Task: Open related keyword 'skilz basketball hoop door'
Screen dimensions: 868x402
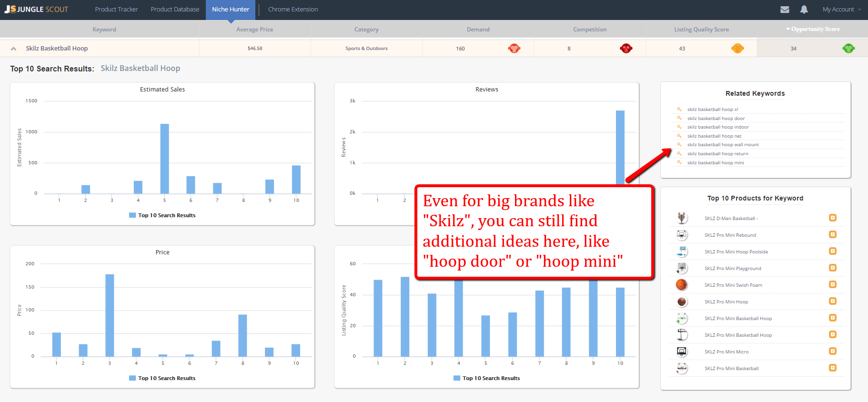Action: [x=716, y=119]
